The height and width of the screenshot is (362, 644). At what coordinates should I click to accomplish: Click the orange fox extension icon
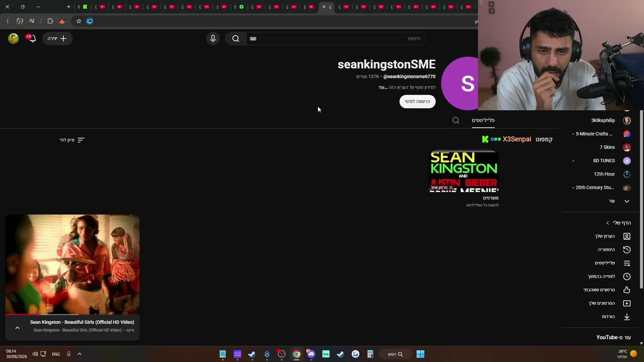[x=62, y=21]
